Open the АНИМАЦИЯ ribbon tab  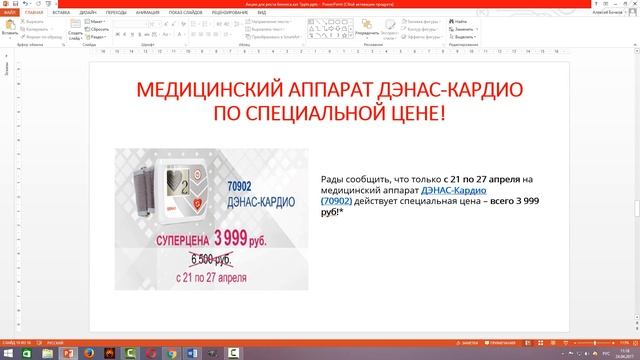point(147,13)
